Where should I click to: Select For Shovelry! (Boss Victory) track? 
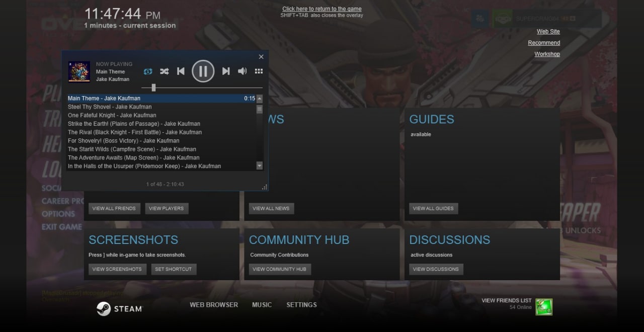[x=162, y=141]
